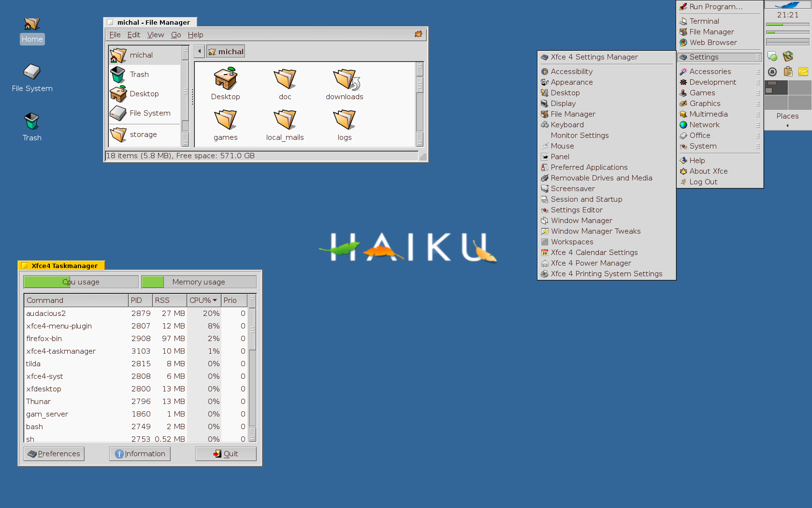Click the panel collapse arrow below Places
Viewport: 812px width, 508px height.
pos(788,126)
